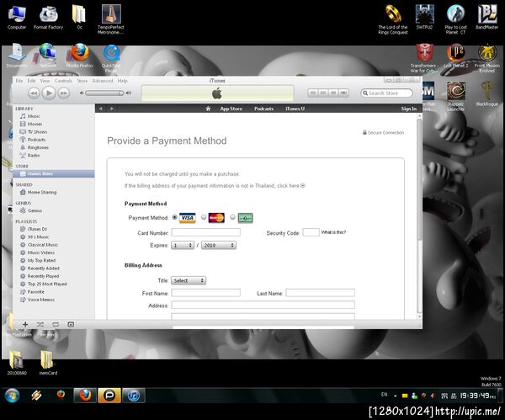
Task: Click the volume low speaker icon
Action: (x=82, y=93)
